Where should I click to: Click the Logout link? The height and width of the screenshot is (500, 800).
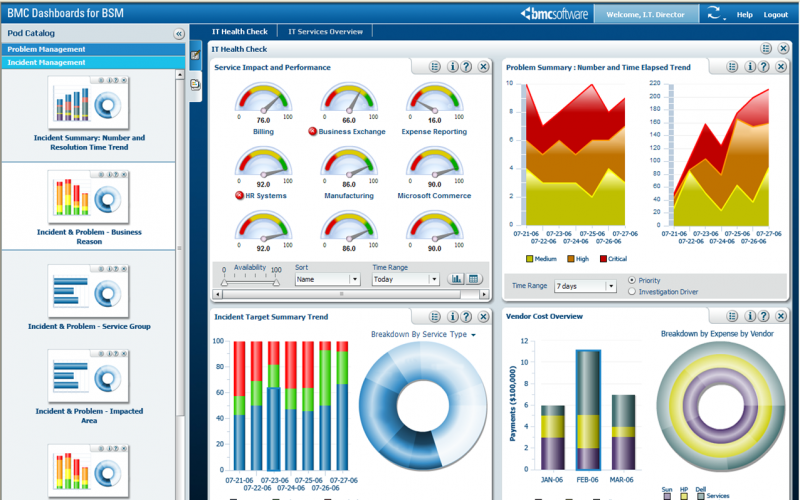point(776,14)
